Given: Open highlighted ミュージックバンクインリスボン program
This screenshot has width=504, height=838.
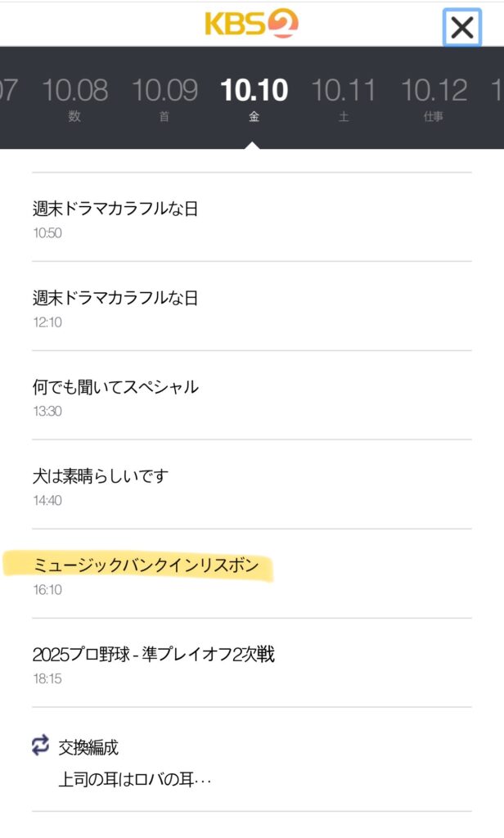Looking at the screenshot, I should [x=146, y=565].
